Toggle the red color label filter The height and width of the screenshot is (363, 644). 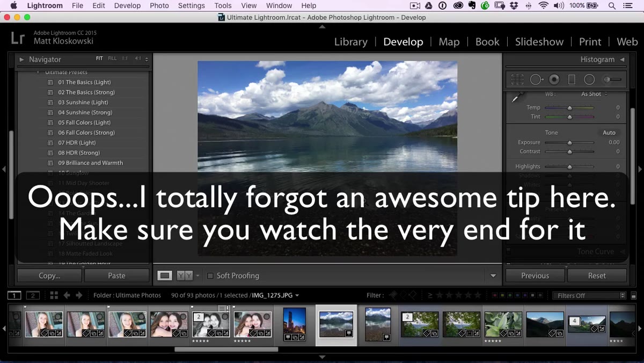tap(495, 295)
